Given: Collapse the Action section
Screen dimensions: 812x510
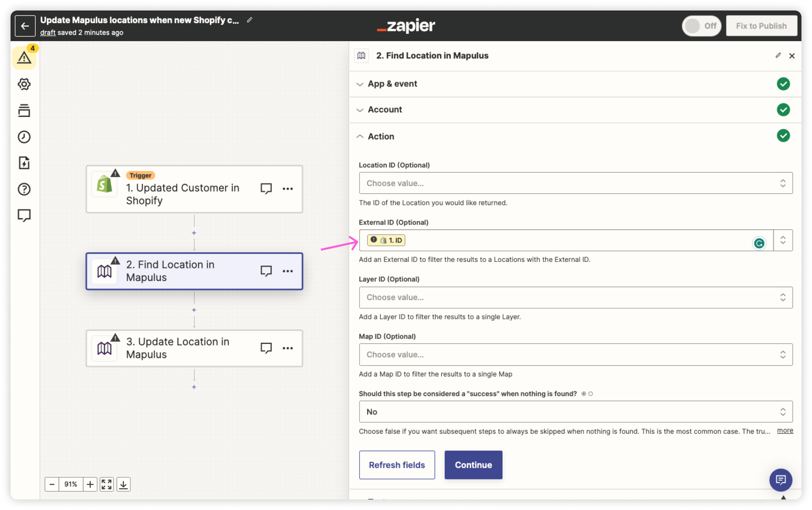Looking at the screenshot, I should point(576,136).
